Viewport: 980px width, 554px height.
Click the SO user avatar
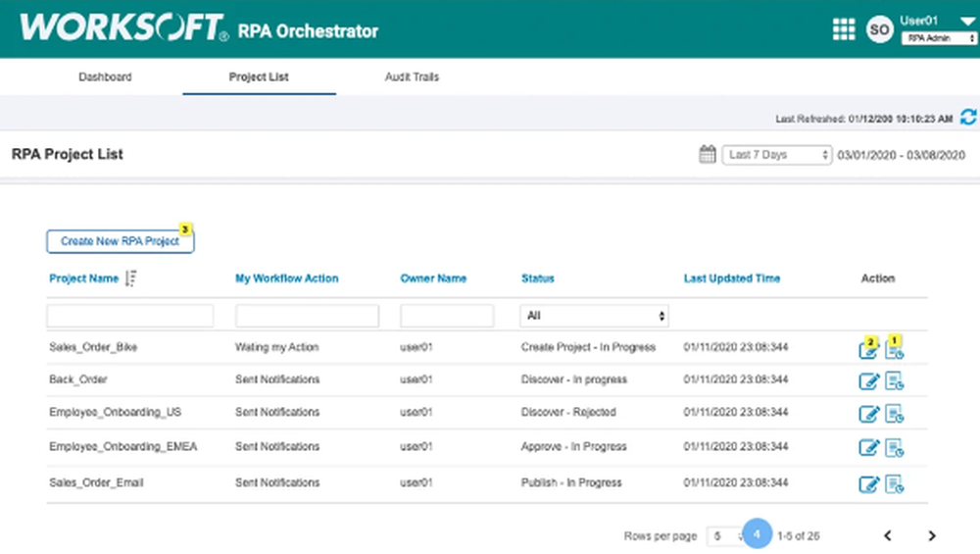coord(879,29)
